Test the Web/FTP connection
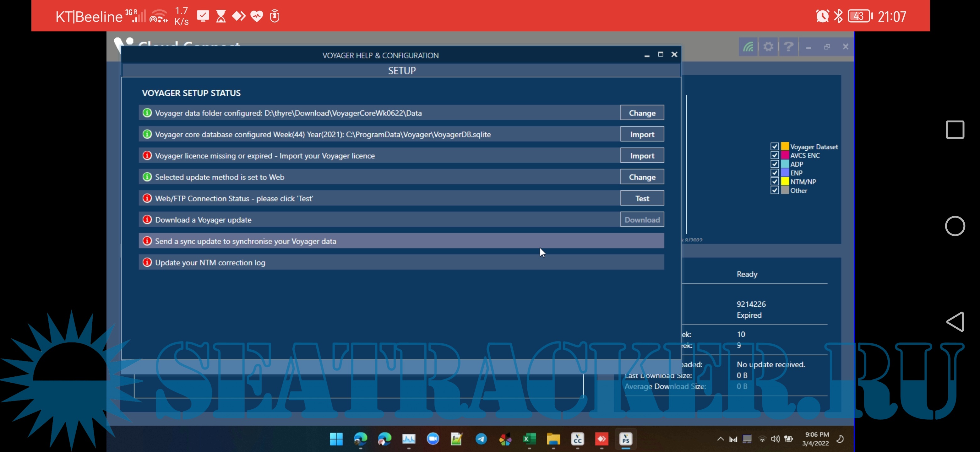Screen dimensions: 980x452 pyautogui.click(x=642, y=198)
